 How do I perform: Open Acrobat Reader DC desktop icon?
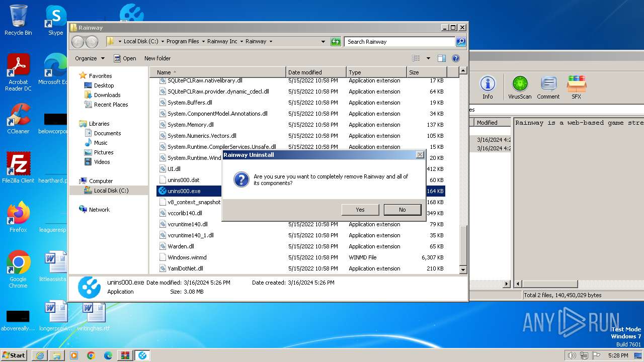tap(18, 73)
